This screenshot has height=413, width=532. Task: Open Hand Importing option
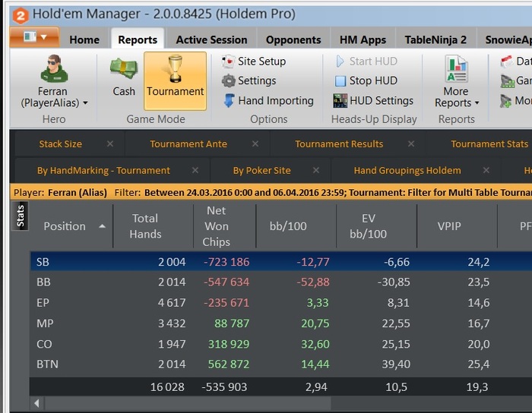[268, 101]
